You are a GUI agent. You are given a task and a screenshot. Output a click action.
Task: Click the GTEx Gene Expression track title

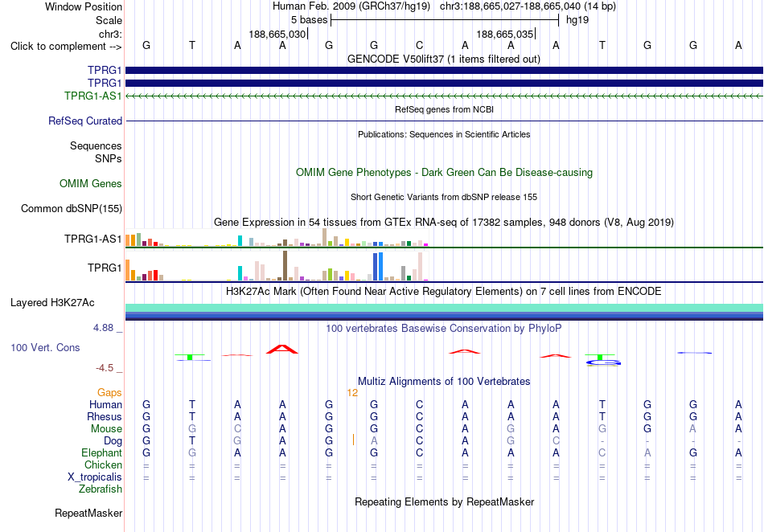444,223
